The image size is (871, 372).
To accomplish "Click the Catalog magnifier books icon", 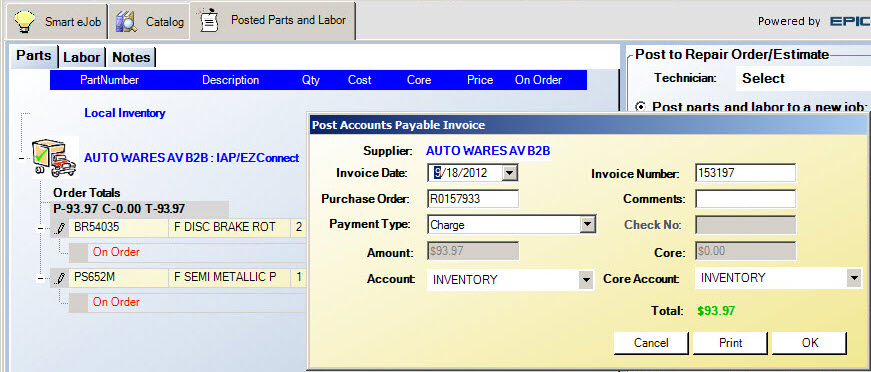I will point(126,21).
